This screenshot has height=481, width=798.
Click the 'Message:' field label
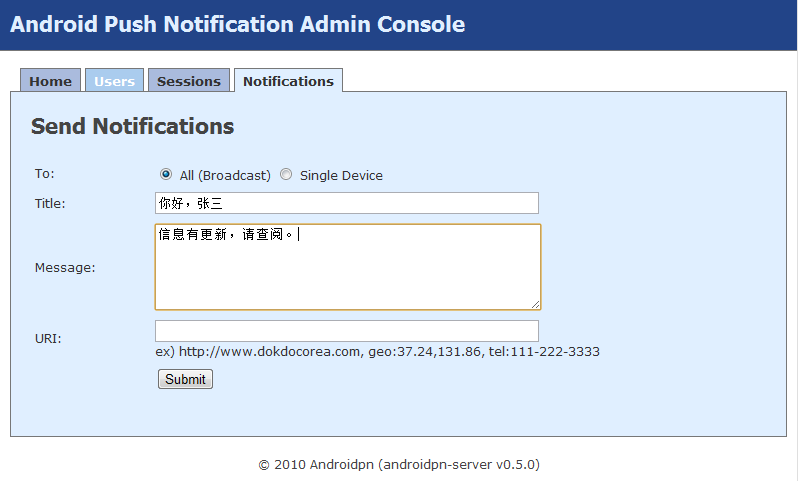[65, 267]
